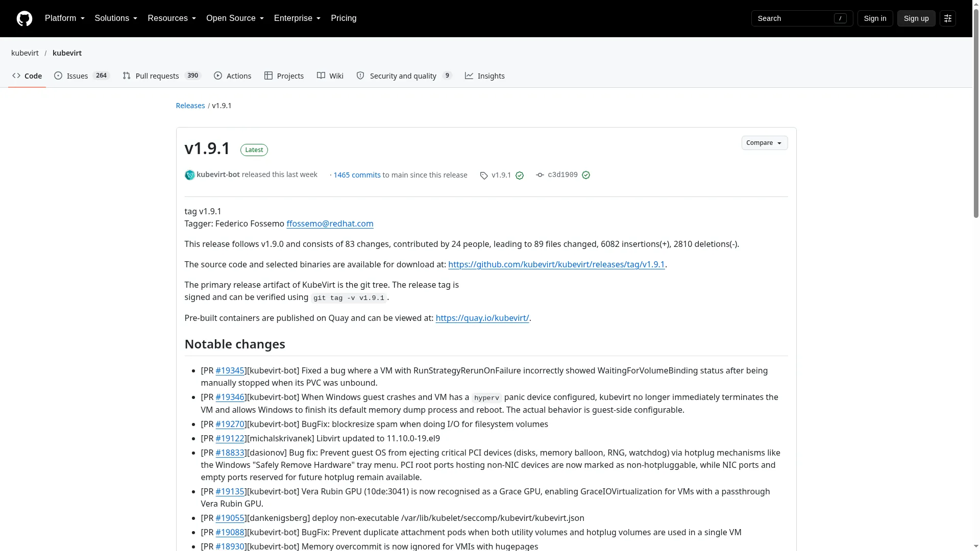Switch to the Actions tab

pyautogui.click(x=233, y=76)
